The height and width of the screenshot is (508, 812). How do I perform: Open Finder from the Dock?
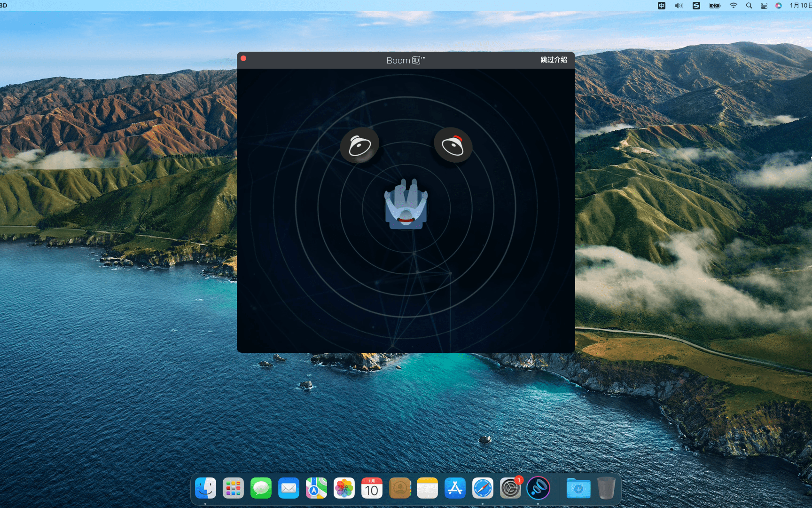pos(205,488)
